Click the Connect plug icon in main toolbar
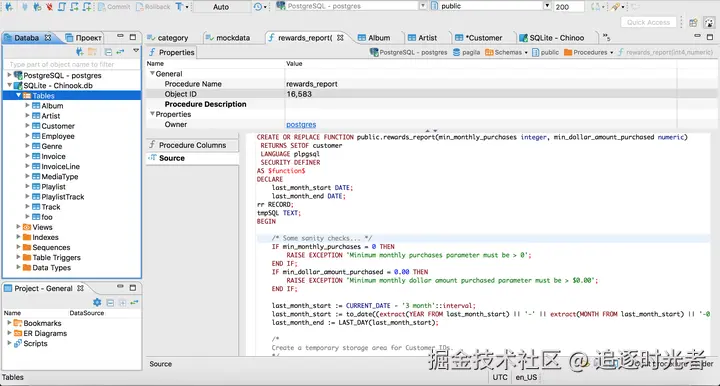Image resolution: width=720 pixels, height=386 pixels. 25,6
